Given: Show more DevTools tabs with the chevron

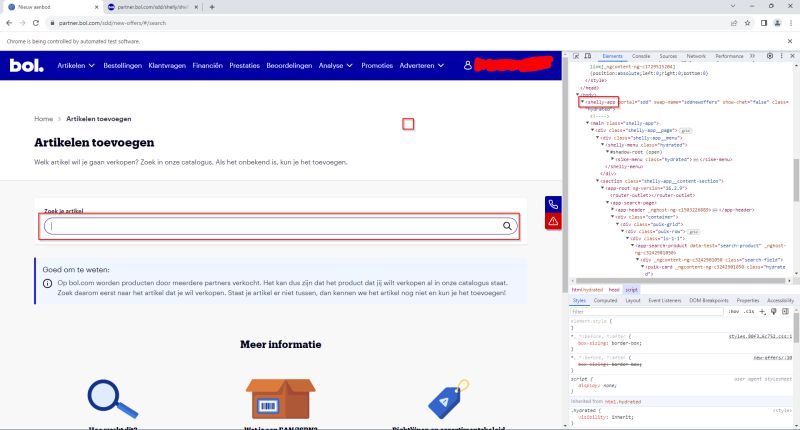Looking at the screenshot, I should coord(753,56).
